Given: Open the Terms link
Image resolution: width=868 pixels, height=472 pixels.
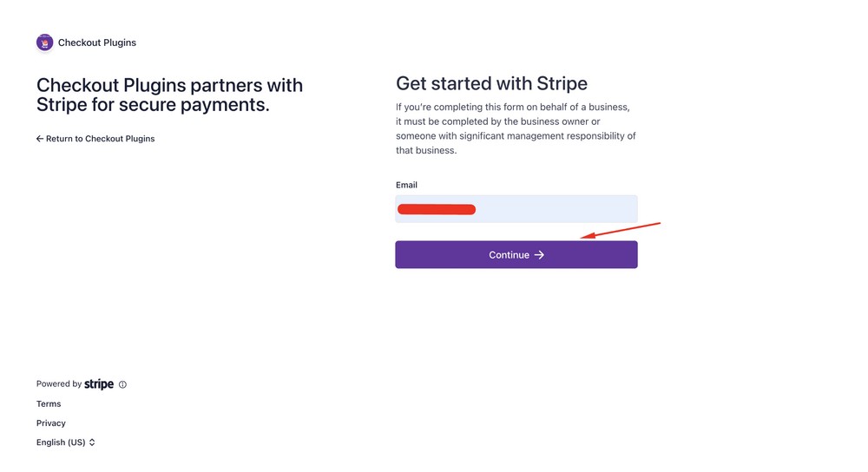Looking at the screenshot, I should [x=49, y=404].
